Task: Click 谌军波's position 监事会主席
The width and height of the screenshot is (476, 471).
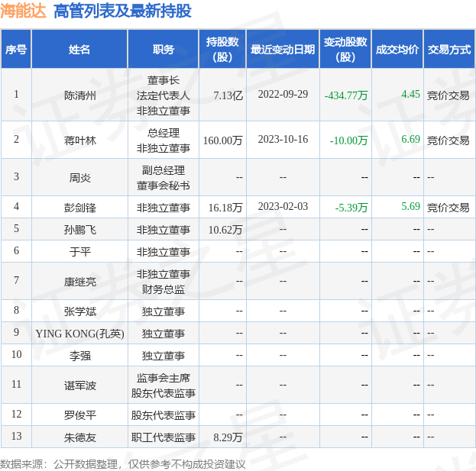Action: pyautogui.click(x=164, y=378)
